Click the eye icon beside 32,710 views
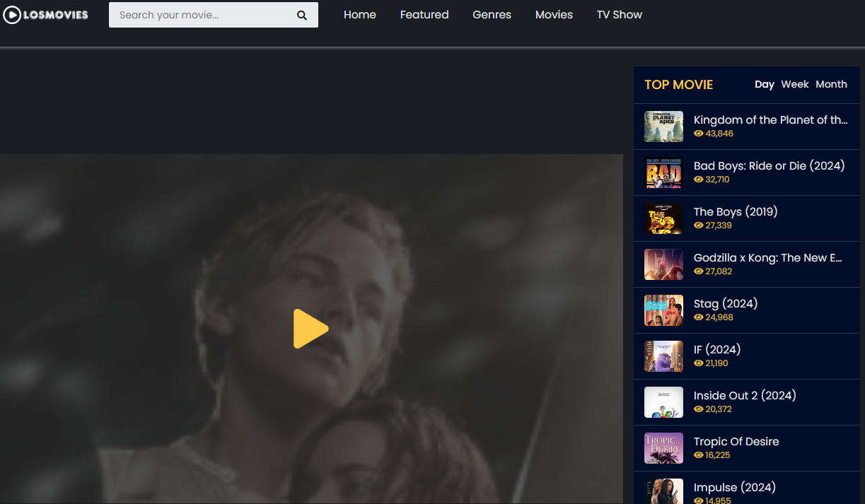 pos(699,180)
